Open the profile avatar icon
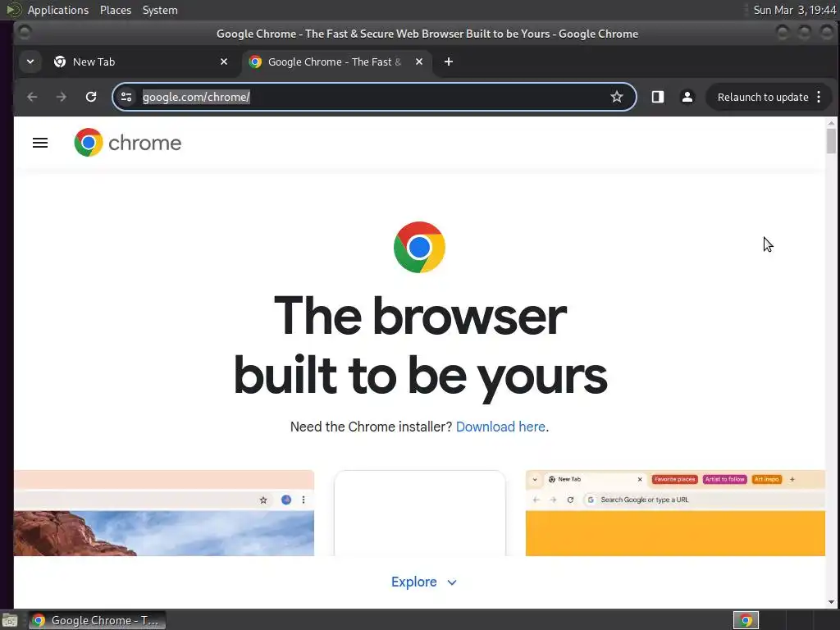840x630 pixels. click(x=687, y=97)
